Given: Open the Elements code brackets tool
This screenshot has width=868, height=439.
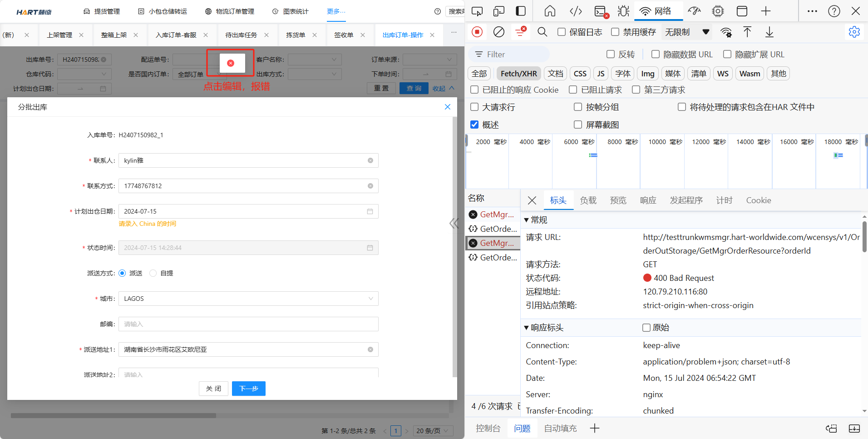Looking at the screenshot, I should (576, 11).
